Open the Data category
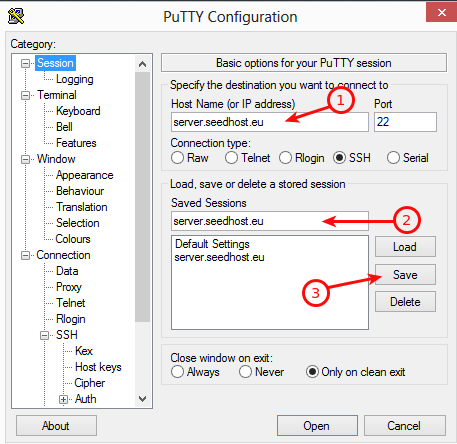This screenshot has height=444, width=457. pyautogui.click(x=67, y=271)
